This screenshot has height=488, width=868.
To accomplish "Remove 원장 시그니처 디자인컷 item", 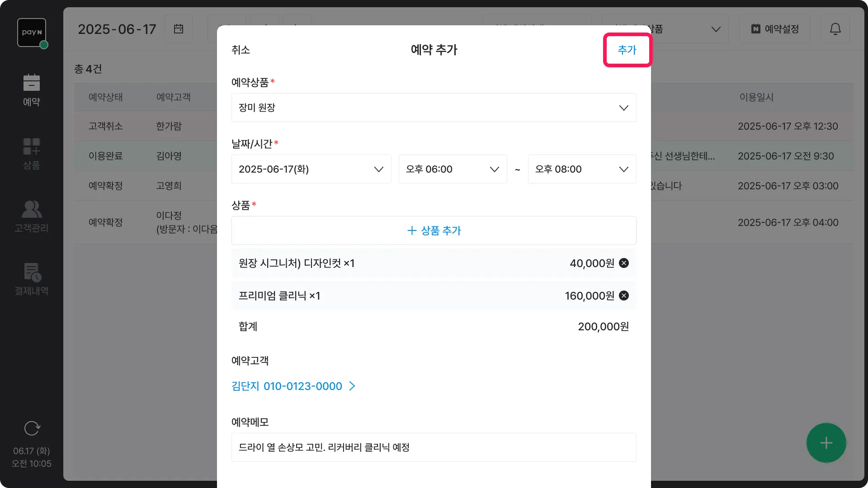I will click(x=624, y=263).
